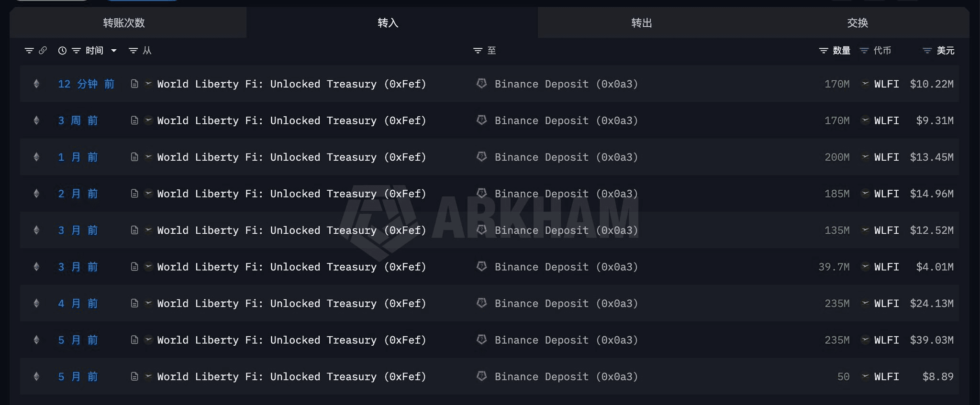The height and width of the screenshot is (405, 980).
Task: Open the 美元 USD filter icon
Action: (927, 51)
